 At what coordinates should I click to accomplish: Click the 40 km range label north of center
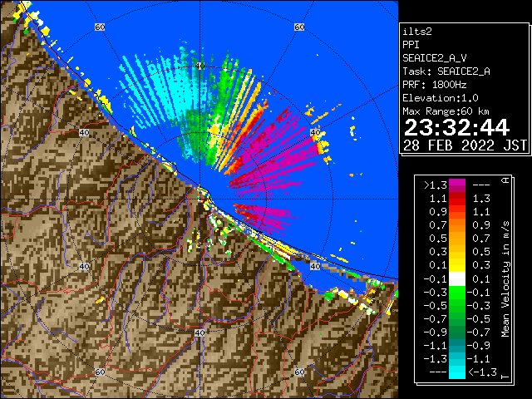tap(199, 66)
